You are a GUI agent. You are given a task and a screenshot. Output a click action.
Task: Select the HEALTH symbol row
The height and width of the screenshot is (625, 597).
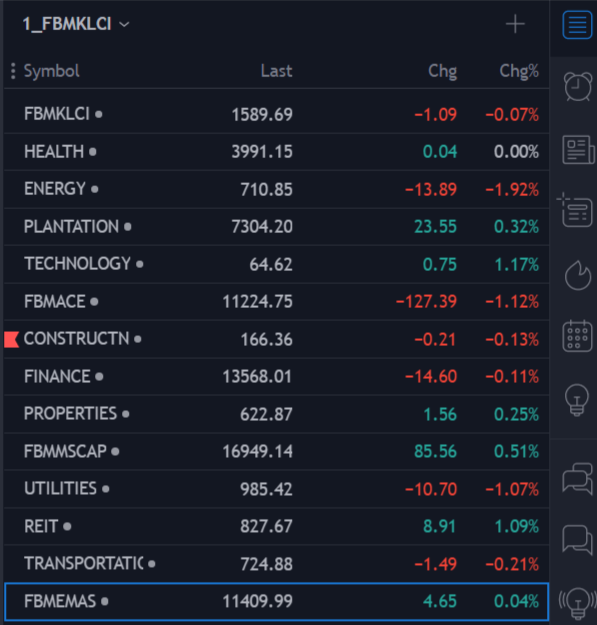(277, 151)
